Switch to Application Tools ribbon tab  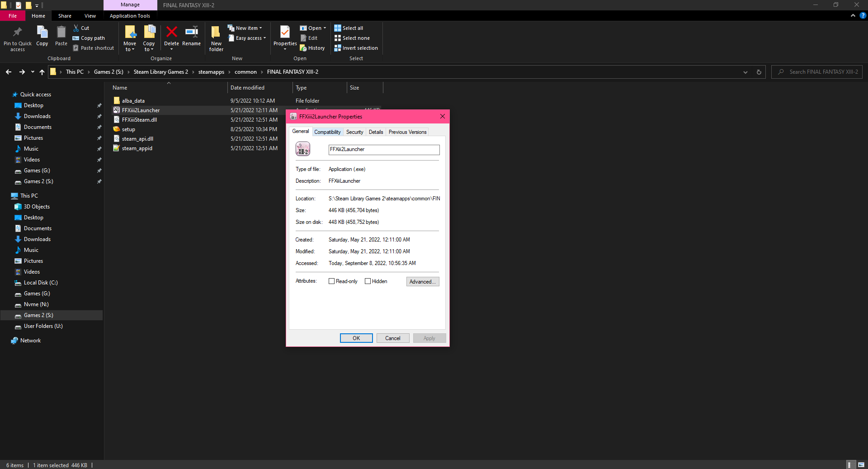click(130, 16)
